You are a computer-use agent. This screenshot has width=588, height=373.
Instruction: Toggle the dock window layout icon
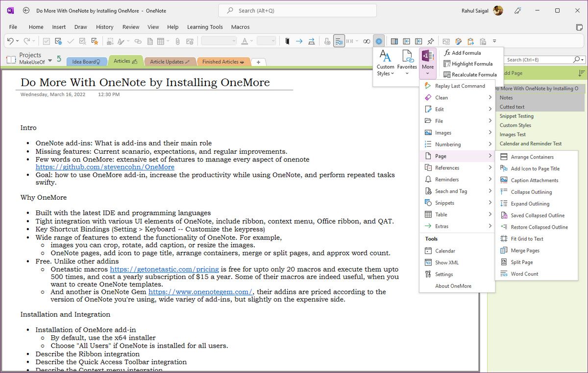[x=394, y=42]
